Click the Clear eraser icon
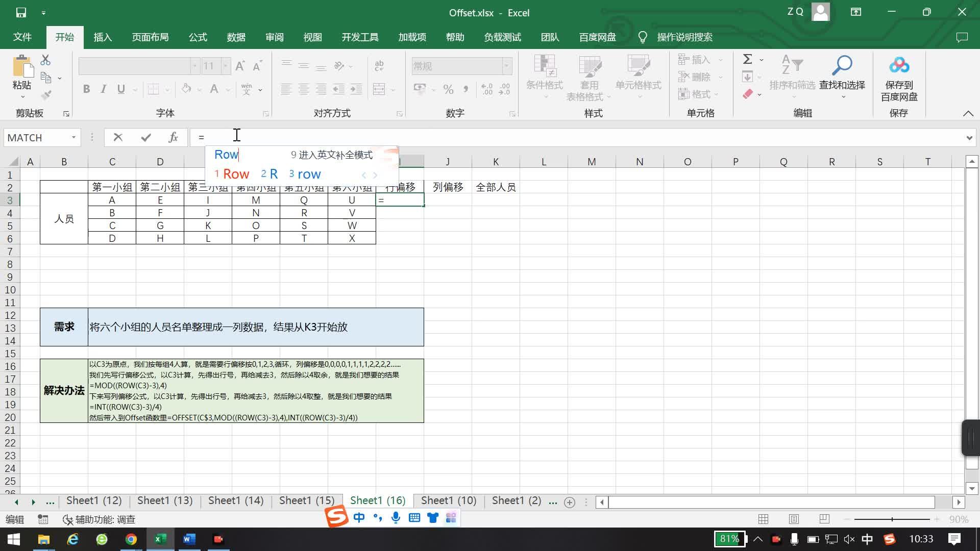Screen dimensions: 980x551 click(748, 94)
